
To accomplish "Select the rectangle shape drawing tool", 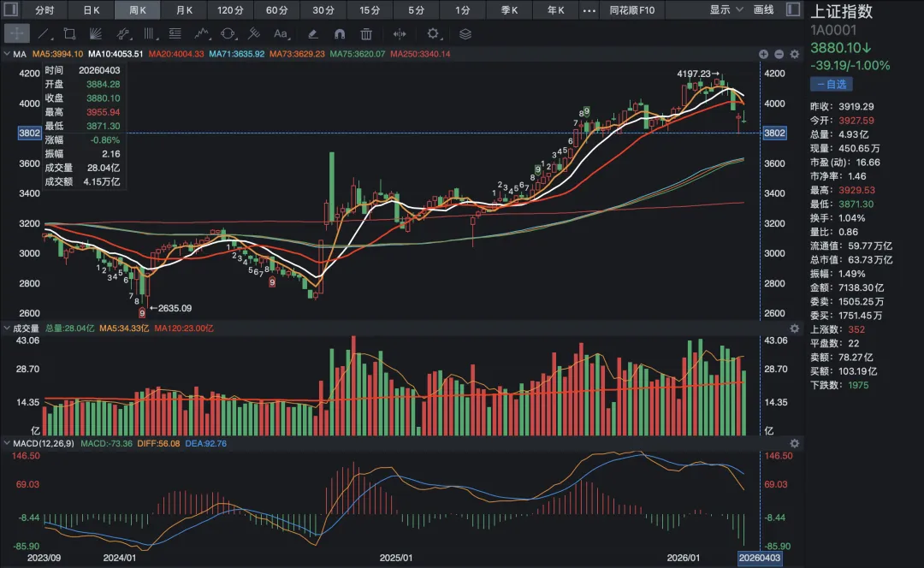I will pyautogui.click(x=69, y=33).
